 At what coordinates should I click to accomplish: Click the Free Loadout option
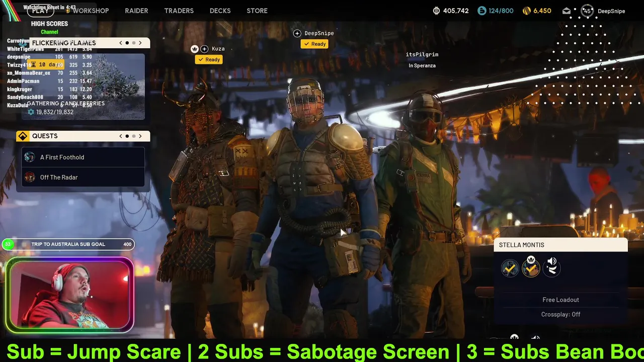point(560,300)
